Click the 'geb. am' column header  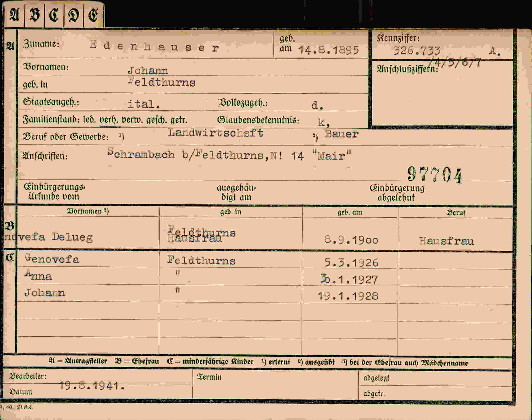(350, 212)
